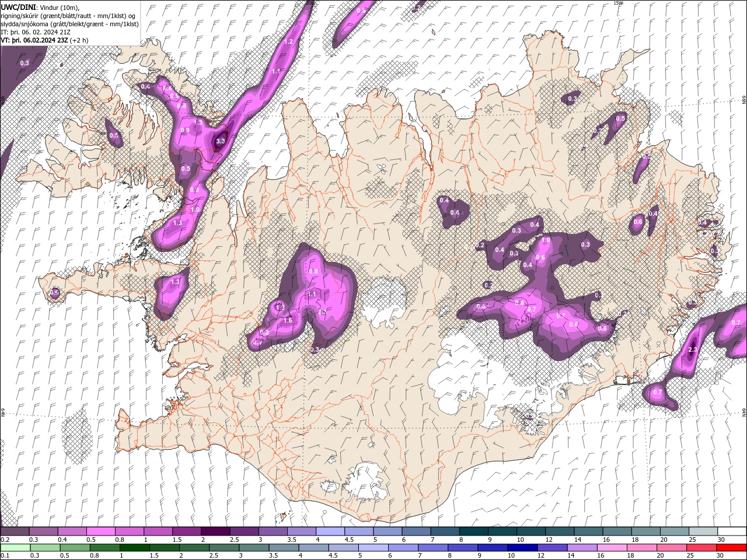The height and width of the screenshot is (560, 747).
Task: Click the bright pink 0.5 swatch in upper legend
Action: click(100, 531)
